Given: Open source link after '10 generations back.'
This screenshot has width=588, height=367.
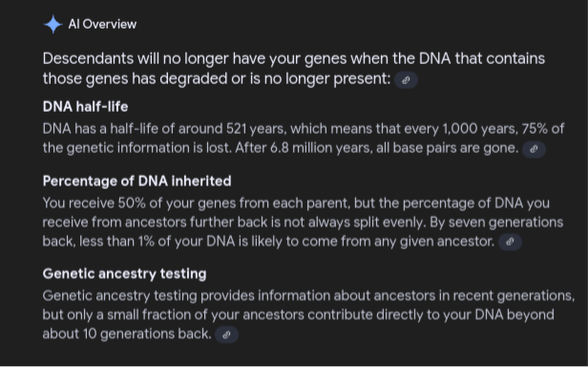Looking at the screenshot, I should (x=226, y=335).
